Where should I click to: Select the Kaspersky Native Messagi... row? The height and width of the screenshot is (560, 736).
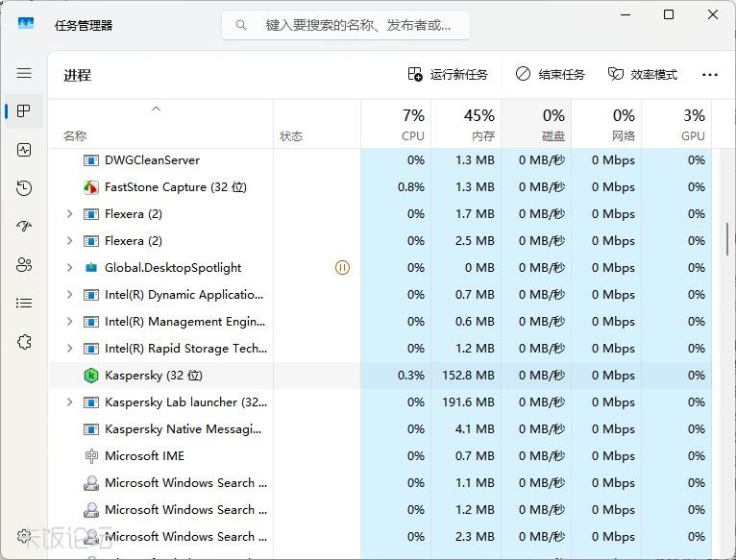(380, 429)
